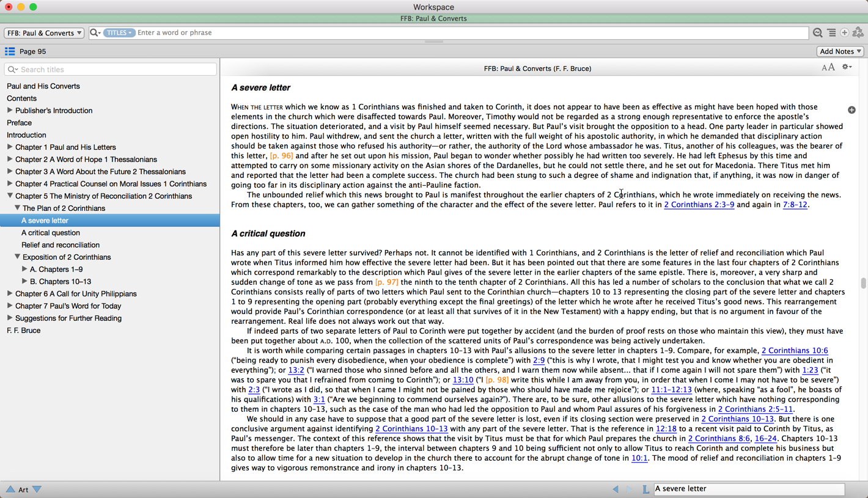Expand Publisher's Introduction
868x498 pixels.
tap(10, 111)
